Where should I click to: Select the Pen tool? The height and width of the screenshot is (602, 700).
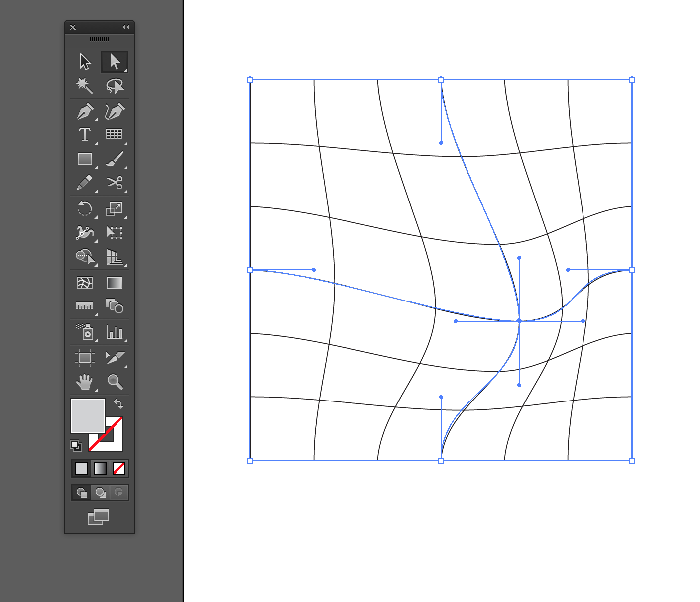[x=85, y=111]
